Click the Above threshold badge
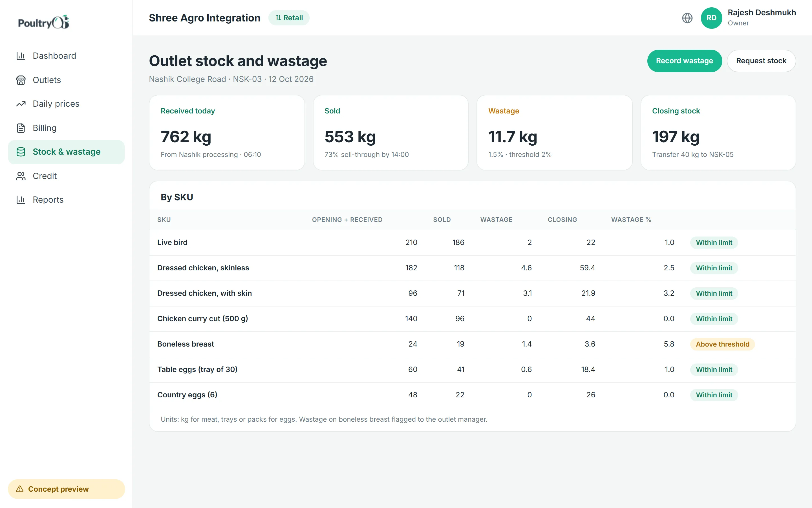Screen dimensions: 812x508 [722, 344]
